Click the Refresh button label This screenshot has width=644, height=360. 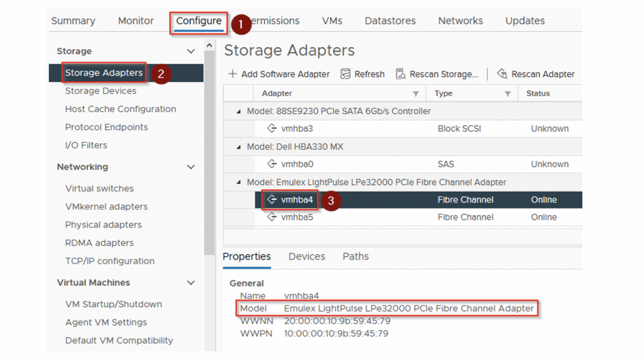370,74
